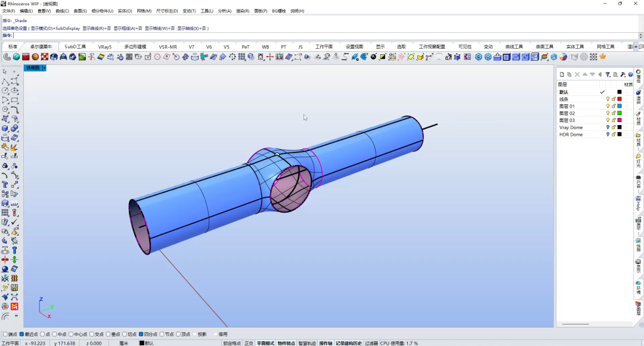Image resolution: width=644 pixels, height=346 pixels.
Task: Switch to the SubD工具 toolbar tab
Action: (x=75, y=46)
